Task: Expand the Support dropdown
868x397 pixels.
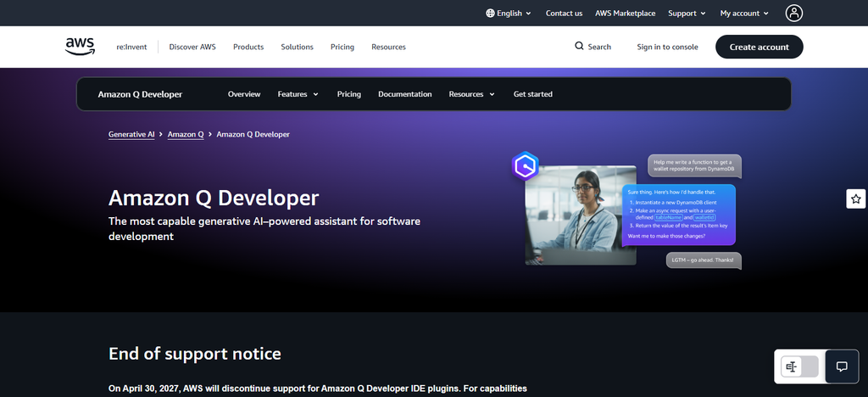Action: point(687,14)
